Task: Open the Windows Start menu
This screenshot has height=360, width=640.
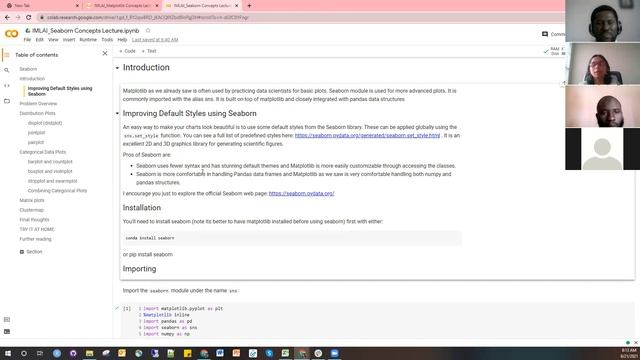Action: click(7, 353)
